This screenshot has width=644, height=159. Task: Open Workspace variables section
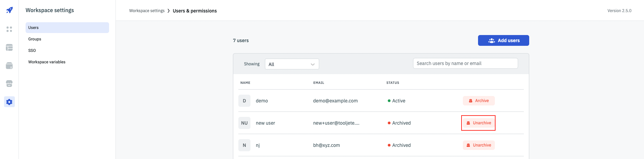point(47,62)
